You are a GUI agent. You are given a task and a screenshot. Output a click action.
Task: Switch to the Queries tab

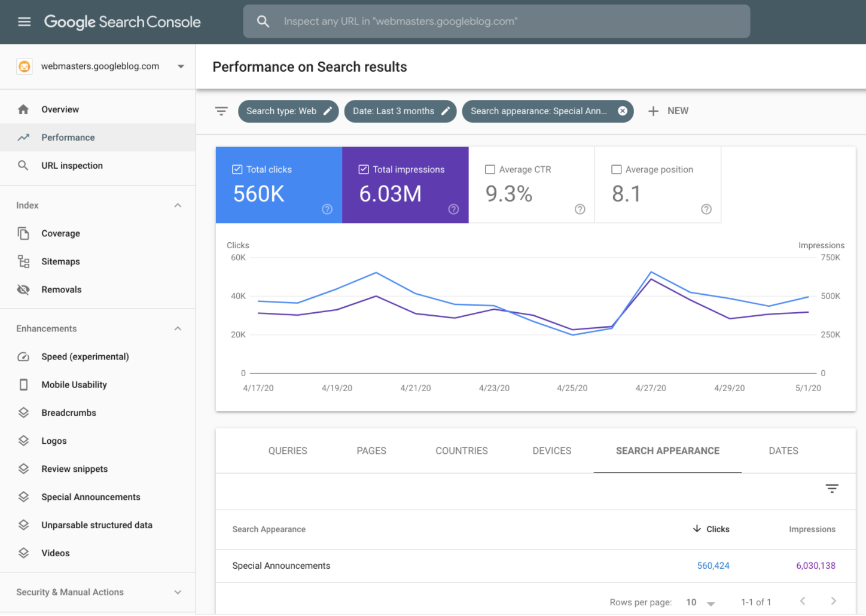tap(287, 450)
